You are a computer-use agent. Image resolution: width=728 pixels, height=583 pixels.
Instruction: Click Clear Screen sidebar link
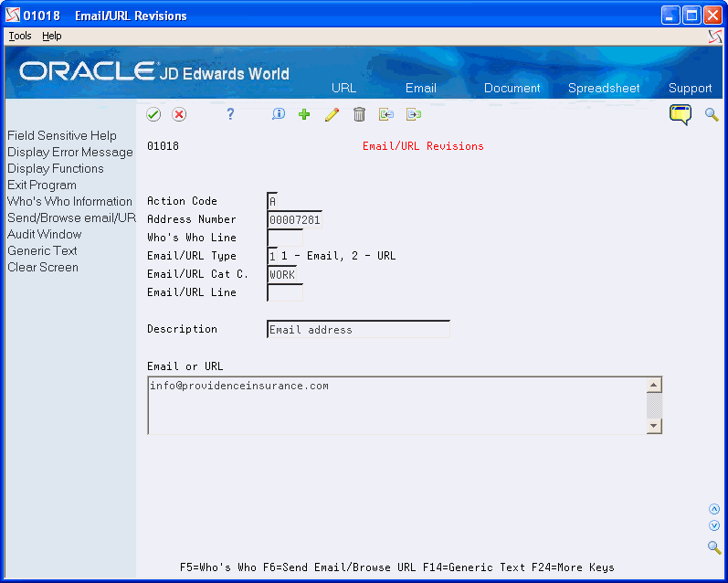click(x=43, y=267)
